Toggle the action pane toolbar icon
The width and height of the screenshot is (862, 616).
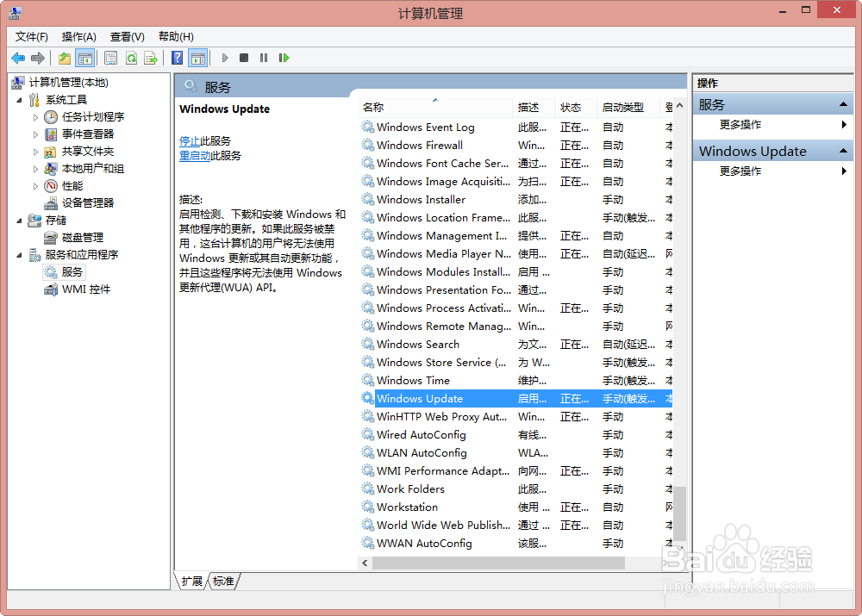[198, 58]
